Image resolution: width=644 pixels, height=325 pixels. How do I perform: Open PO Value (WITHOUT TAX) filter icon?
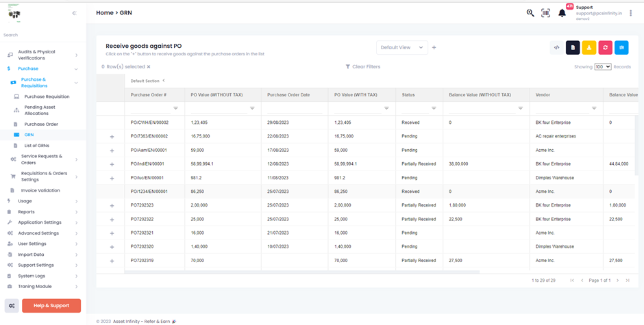252,108
